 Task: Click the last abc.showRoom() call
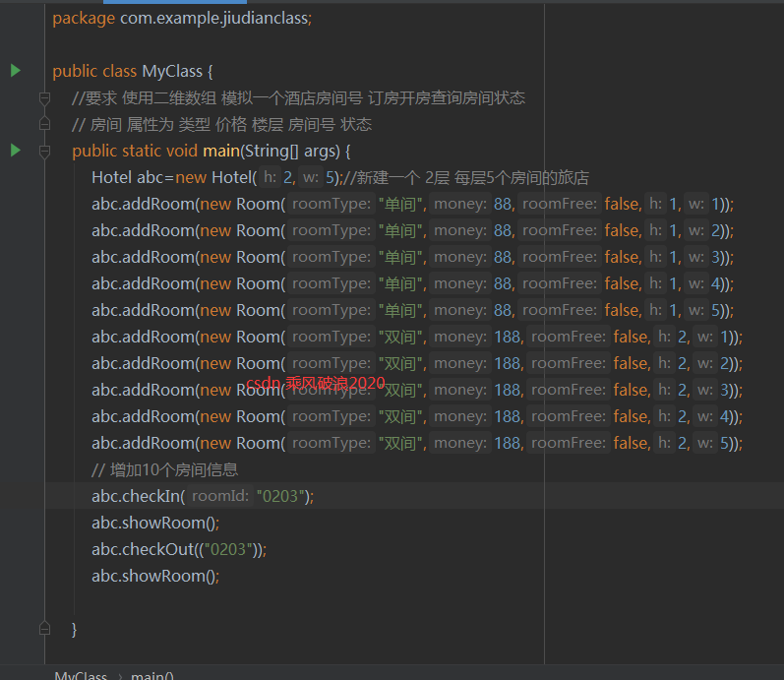155,576
